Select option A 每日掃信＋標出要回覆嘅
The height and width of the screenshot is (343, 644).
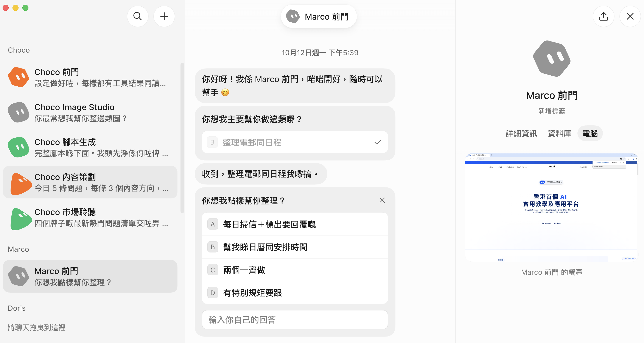pos(295,224)
